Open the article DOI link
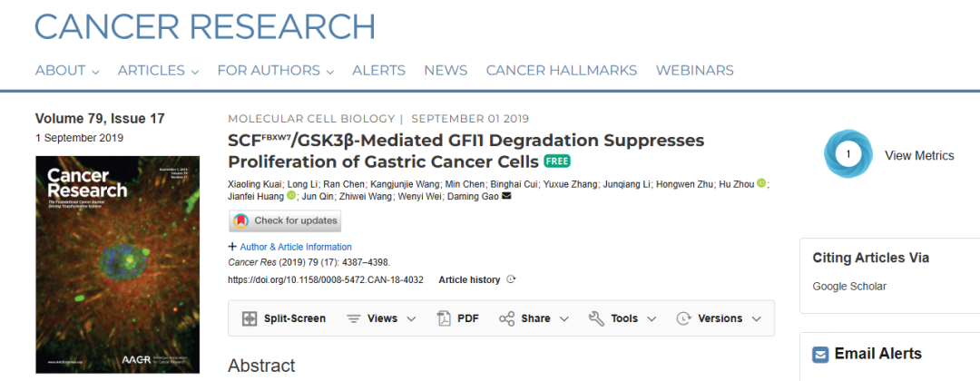 [x=326, y=279]
